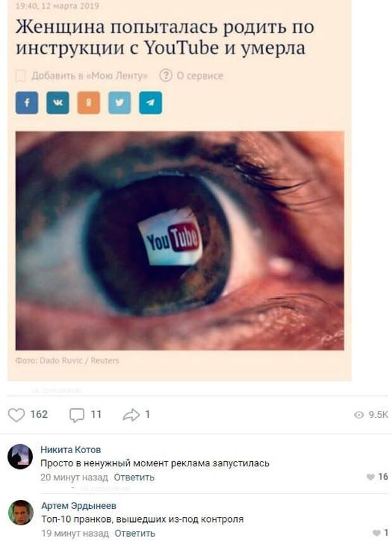The width and height of the screenshot is (392, 541).
Task: Tick the «Добавить в Мою Ленту» checkbox
Action: (x=21, y=76)
